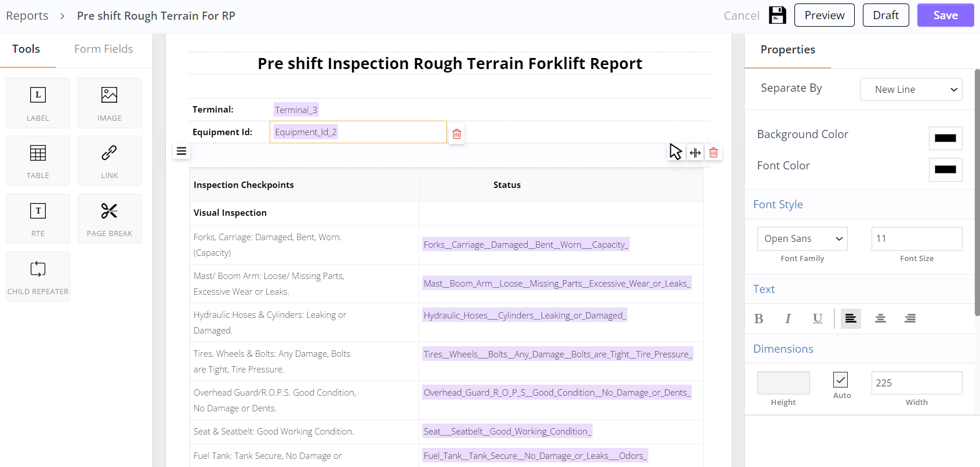Viewport: 980px width, 467px height.
Task: Toggle the Auto height checkbox
Action: click(840, 379)
